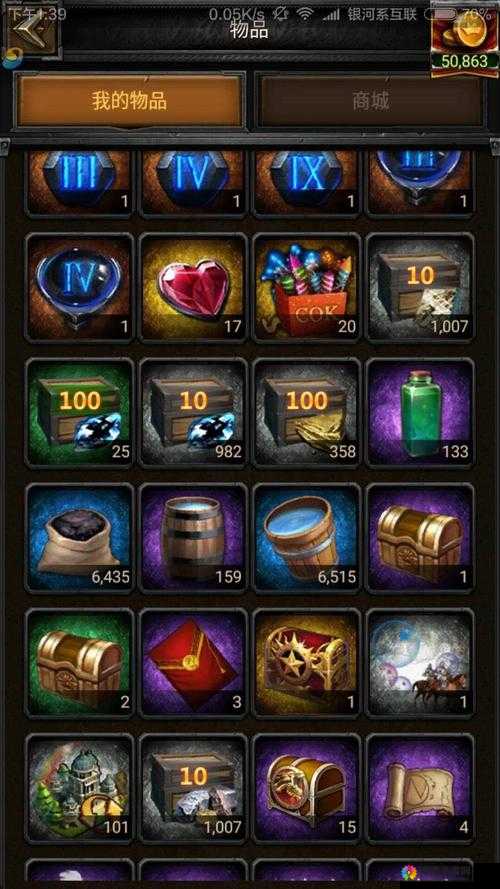Select the green potion bottle item
This screenshot has width=500, height=889.
coord(421,413)
